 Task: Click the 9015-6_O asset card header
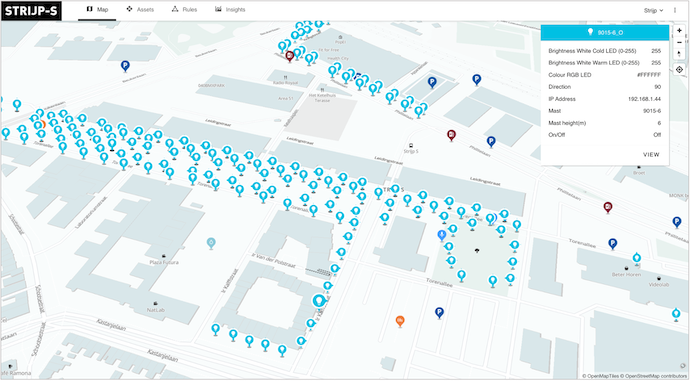(605, 33)
